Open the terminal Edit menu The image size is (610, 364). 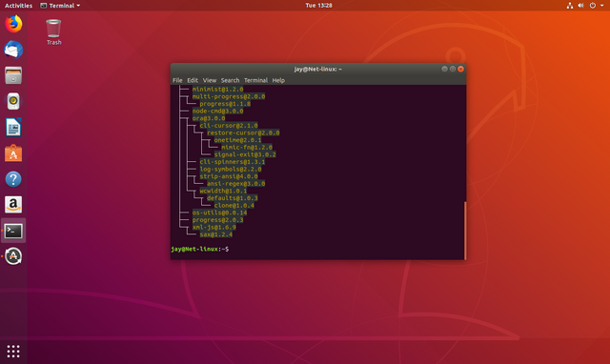point(193,80)
